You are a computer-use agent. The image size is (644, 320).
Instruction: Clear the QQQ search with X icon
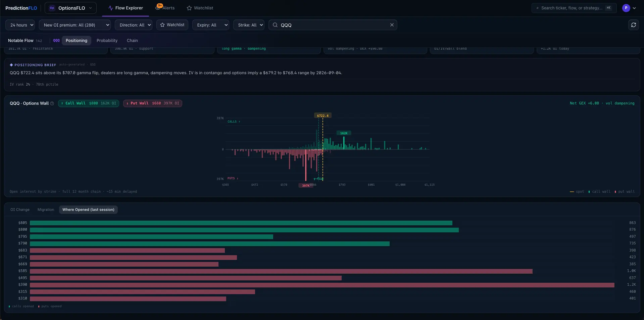click(392, 25)
